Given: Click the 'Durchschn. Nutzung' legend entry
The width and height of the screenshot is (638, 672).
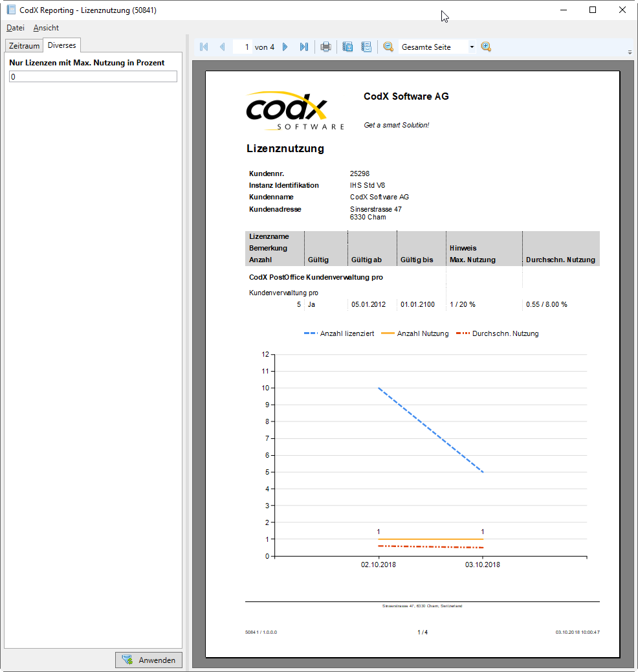Looking at the screenshot, I should coord(498,333).
